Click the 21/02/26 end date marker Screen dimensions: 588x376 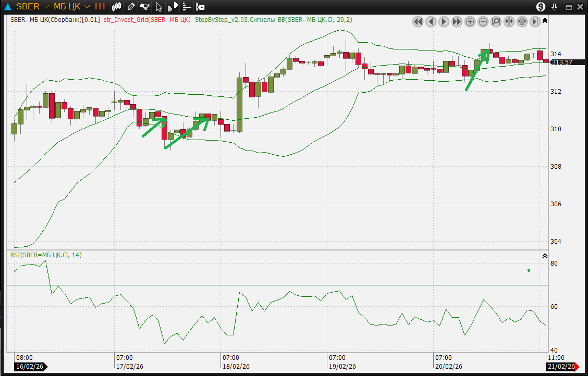562,367
